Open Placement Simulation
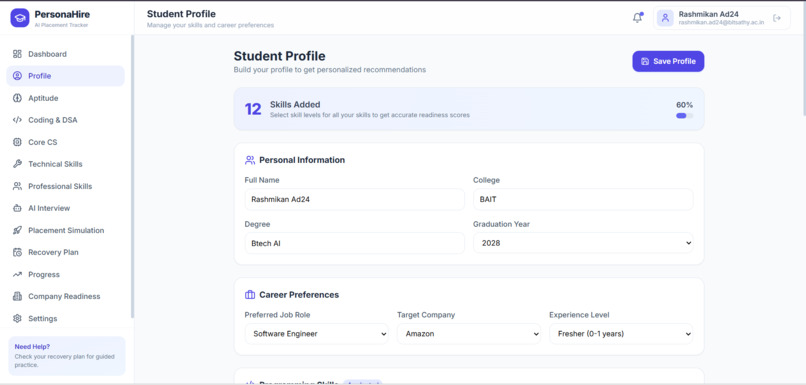Image resolution: width=806 pixels, height=385 pixels. (x=65, y=230)
